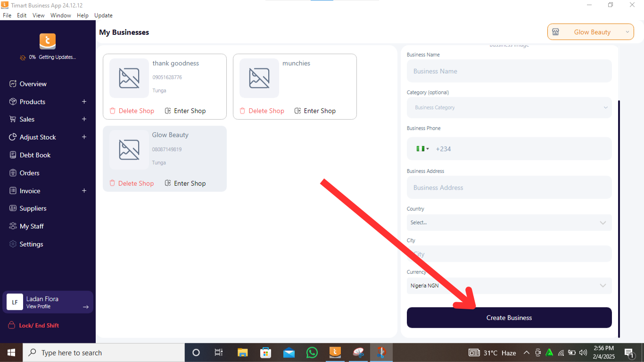Image resolution: width=644 pixels, height=362 pixels.
Task: Expand Products with the plus icon
Action: tap(84, 101)
